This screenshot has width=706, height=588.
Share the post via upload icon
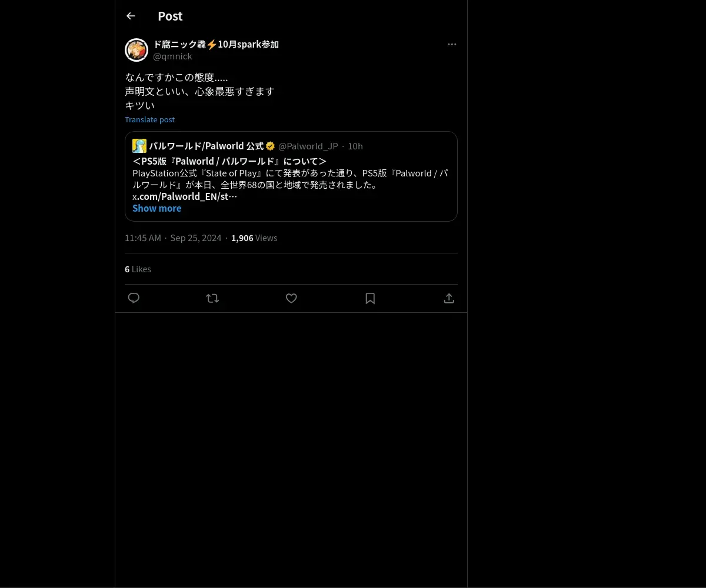pyautogui.click(x=449, y=298)
